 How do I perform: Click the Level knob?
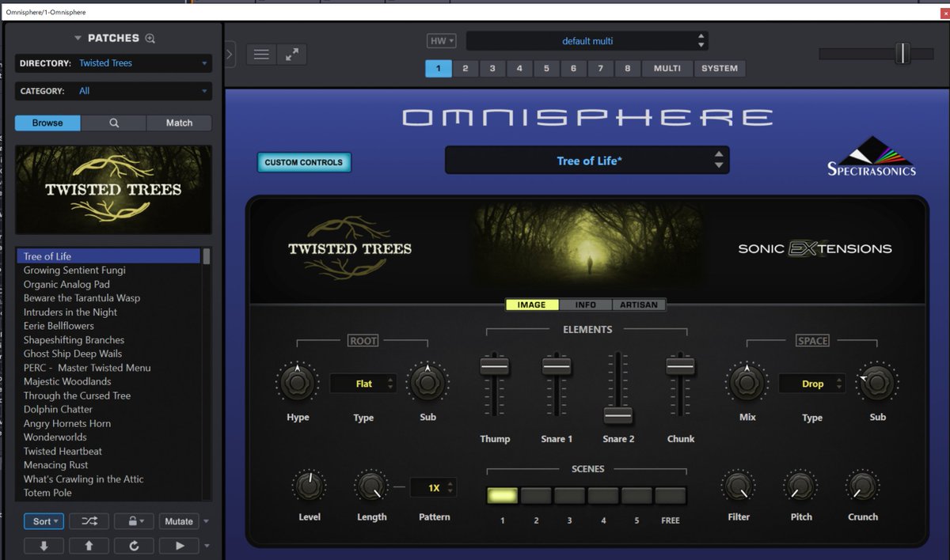pyautogui.click(x=309, y=486)
